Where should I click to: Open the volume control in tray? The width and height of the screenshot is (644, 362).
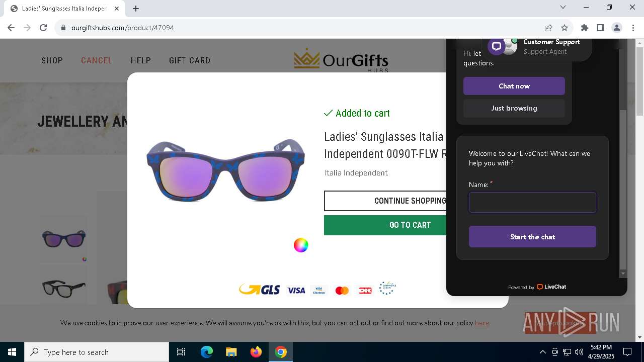[x=579, y=352]
